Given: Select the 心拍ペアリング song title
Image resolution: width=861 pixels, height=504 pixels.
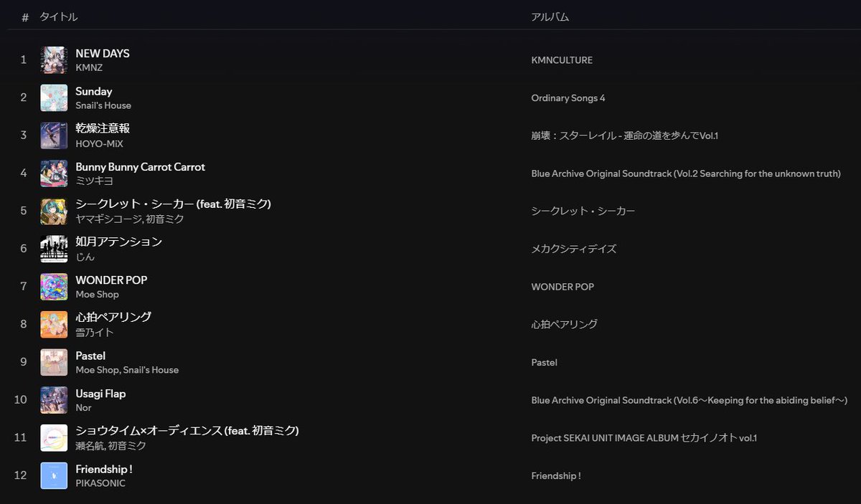Looking at the screenshot, I should tap(113, 317).
